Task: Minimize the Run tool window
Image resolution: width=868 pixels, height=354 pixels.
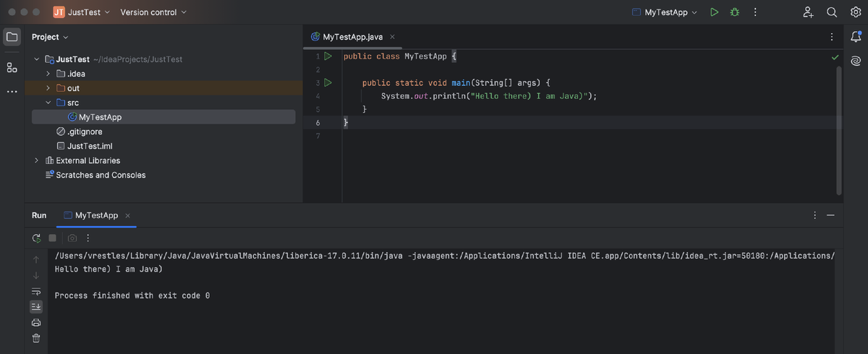Action: pos(830,215)
